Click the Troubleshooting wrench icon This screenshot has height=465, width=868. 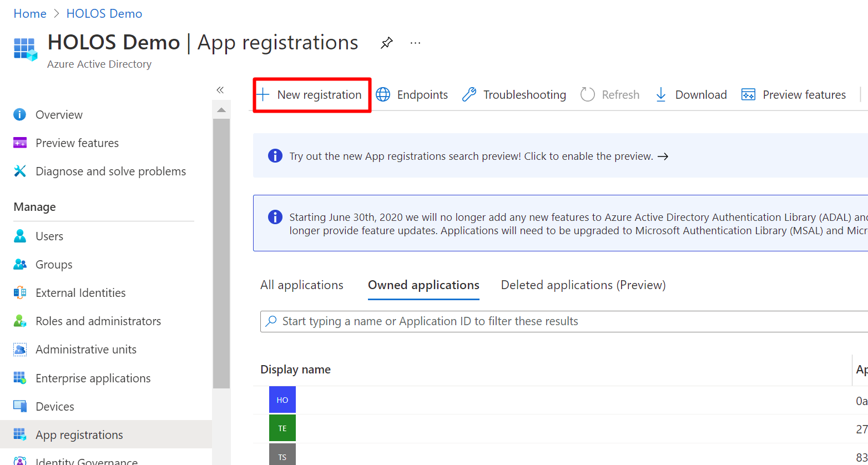point(469,95)
